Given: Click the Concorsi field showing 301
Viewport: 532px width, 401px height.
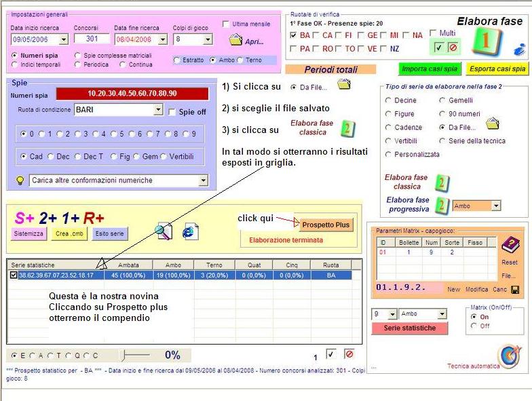Looking at the screenshot, I should click(x=92, y=39).
